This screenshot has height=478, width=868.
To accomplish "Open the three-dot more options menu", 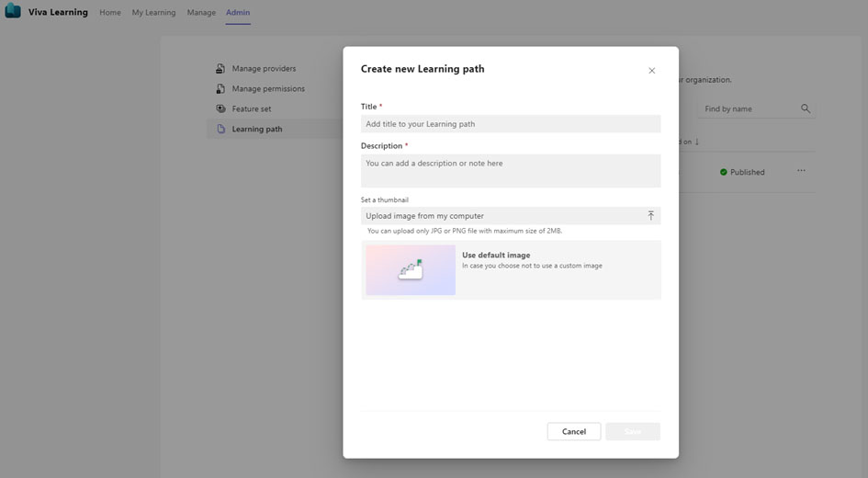I will [801, 171].
